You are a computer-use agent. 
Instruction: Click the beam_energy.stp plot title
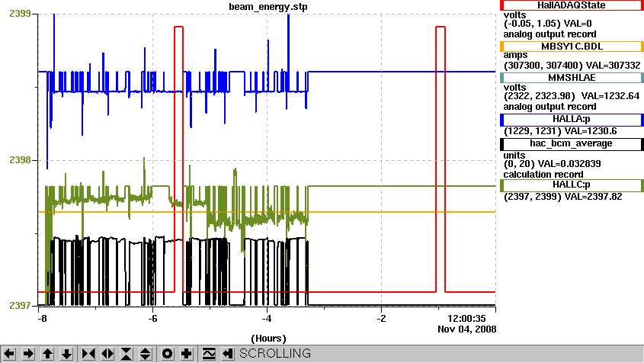click(x=268, y=7)
